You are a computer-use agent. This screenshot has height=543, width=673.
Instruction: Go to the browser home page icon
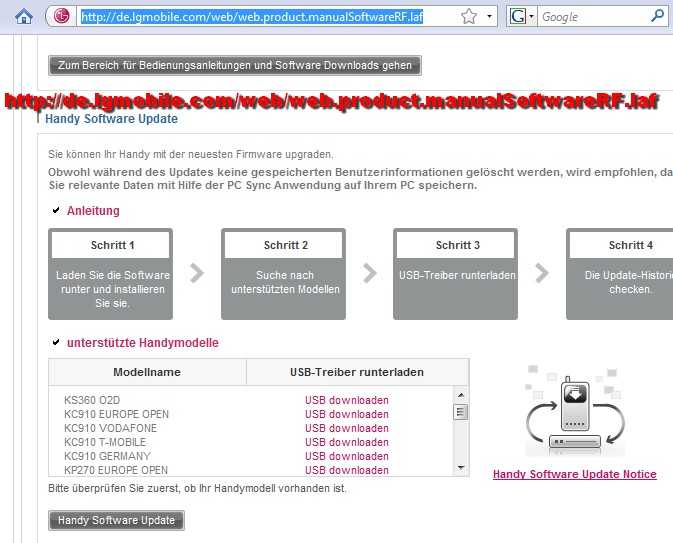(24, 17)
